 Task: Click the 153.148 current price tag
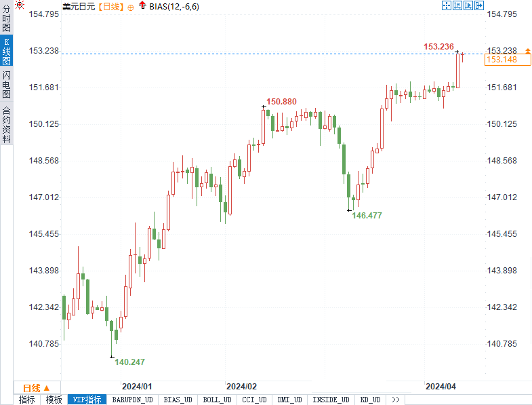click(502, 60)
